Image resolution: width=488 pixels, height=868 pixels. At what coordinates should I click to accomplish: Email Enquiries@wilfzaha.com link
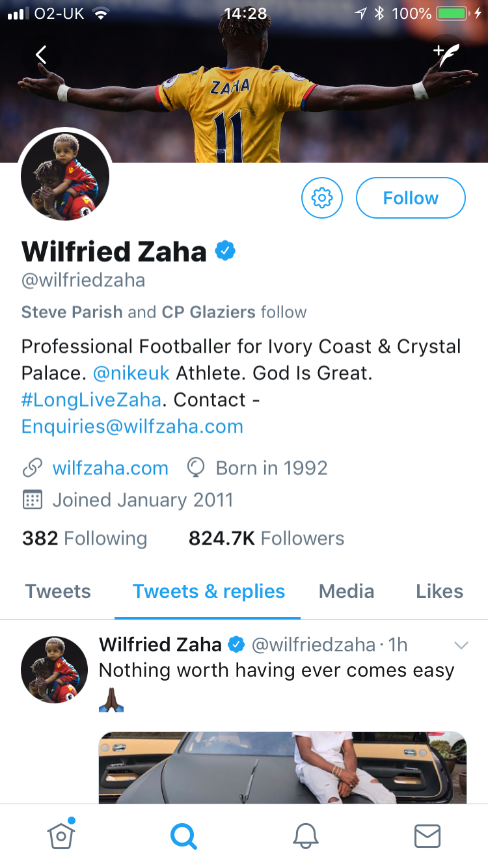click(132, 426)
